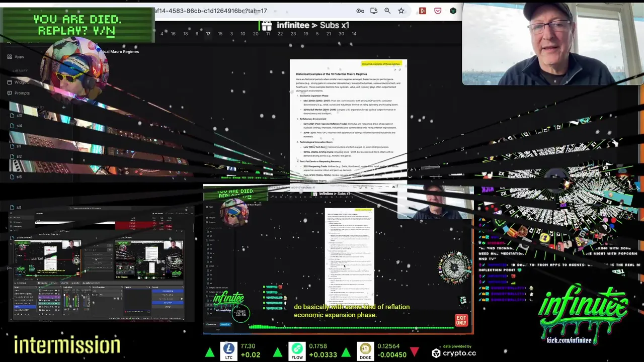Screen dimensions: 644x362
Task: Open the Pocket extension icon
Action: coord(438,11)
